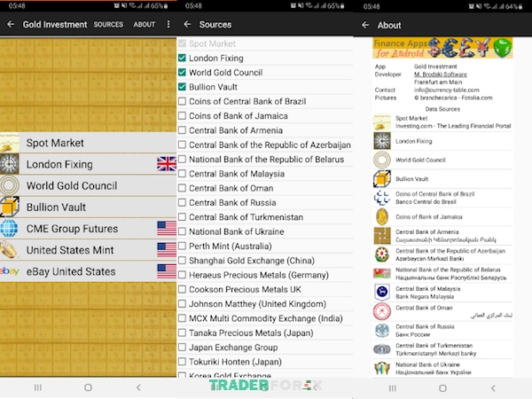Uncheck the London Fixing checkbox

tap(182, 58)
